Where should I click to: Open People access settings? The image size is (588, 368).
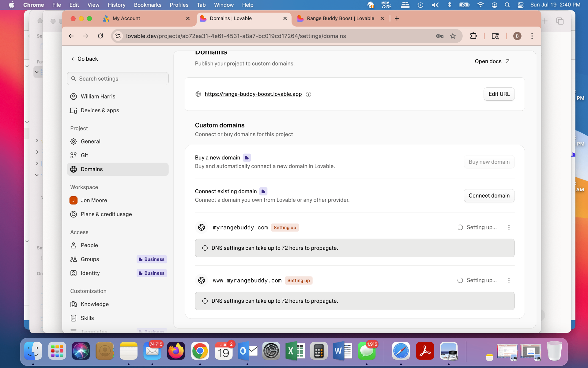(118, 245)
